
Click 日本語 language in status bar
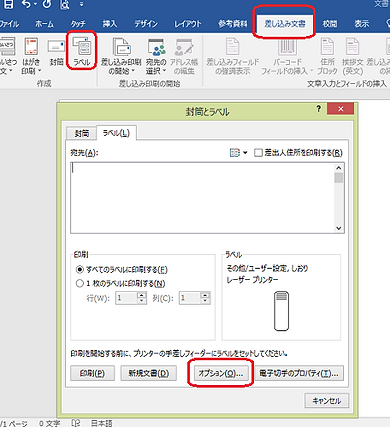(x=102, y=423)
